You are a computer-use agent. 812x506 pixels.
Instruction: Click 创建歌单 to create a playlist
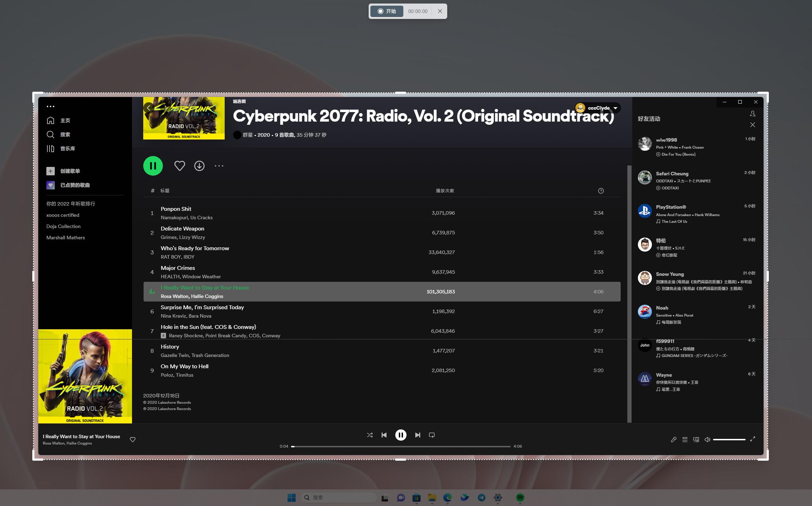[63, 171]
